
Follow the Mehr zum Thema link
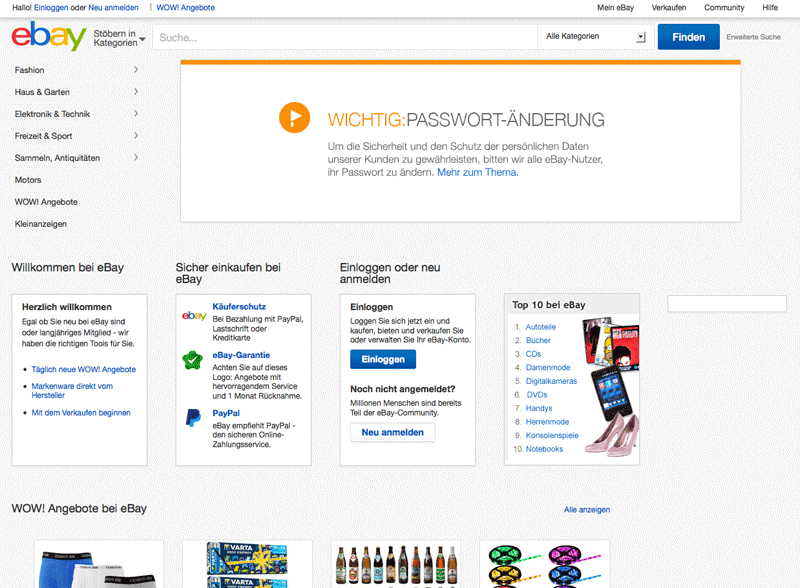[x=478, y=173]
